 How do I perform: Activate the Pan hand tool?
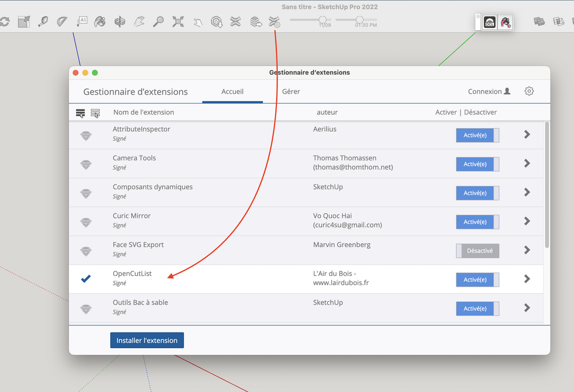click(x=139, y=22)
